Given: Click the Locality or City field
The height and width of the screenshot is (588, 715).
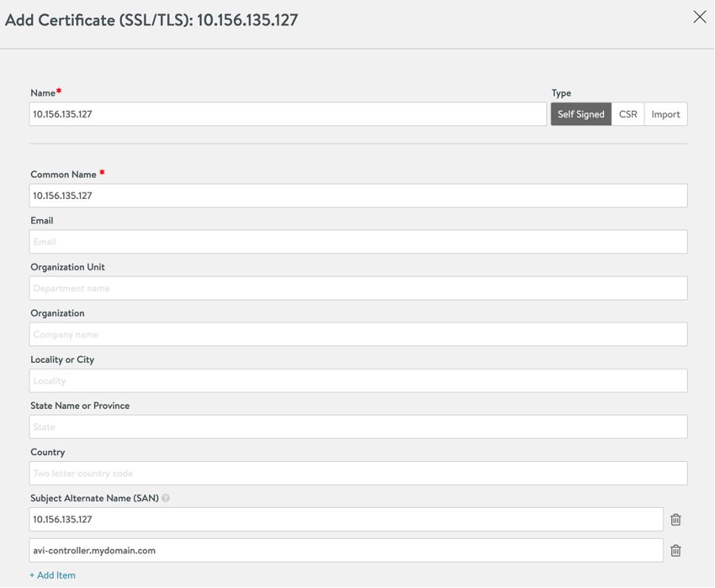Looking at the screenshot, I should tap(358, 380).
